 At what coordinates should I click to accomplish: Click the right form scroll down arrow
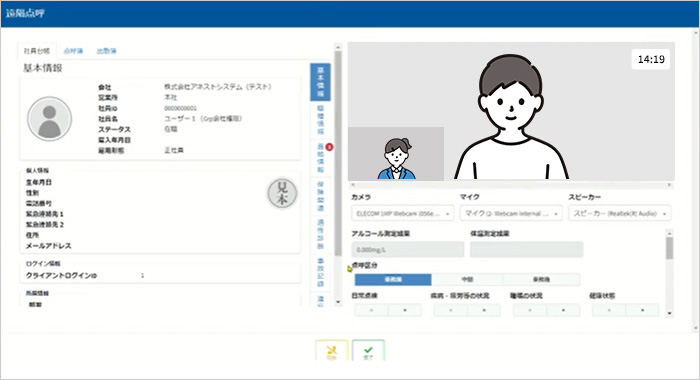(x=669, y=313)
